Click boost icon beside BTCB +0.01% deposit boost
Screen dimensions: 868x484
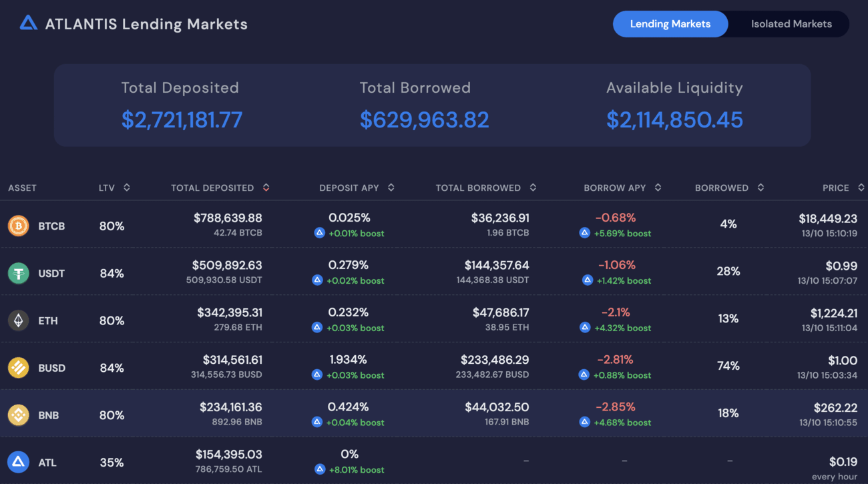[x=319, y=233]
